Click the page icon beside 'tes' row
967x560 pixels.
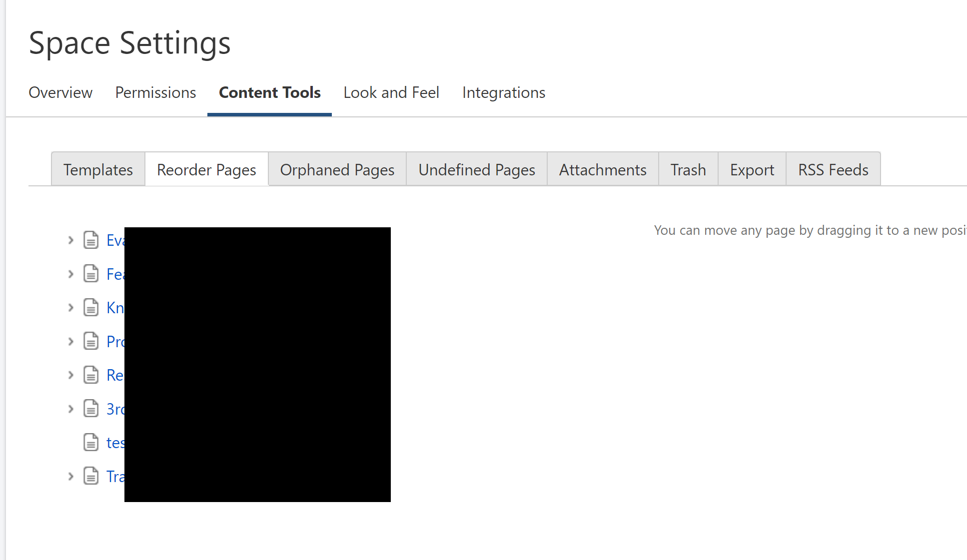coord(91,442)
